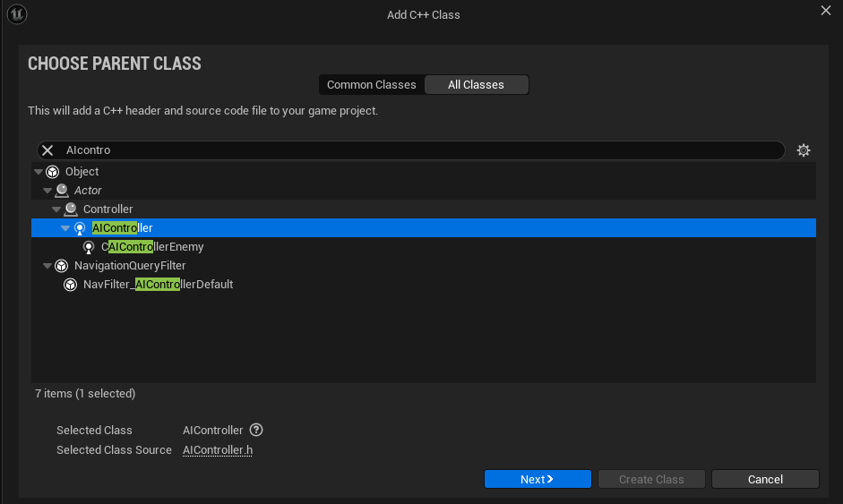Image resolution: width=843 pixels, height=504 pixels.
Task: Select the NavigationQueryFilter row
Action: pyautogui.click(x=424, y=266)
